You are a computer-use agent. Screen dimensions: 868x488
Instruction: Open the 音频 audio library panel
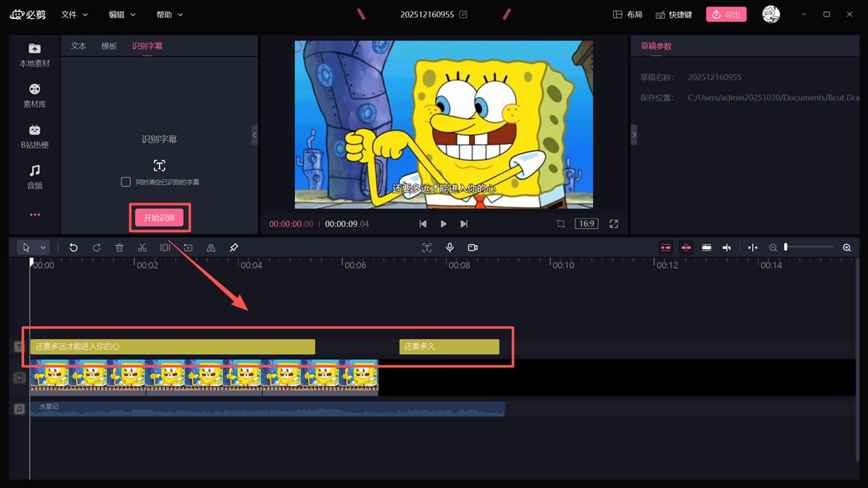pos(34,177)
